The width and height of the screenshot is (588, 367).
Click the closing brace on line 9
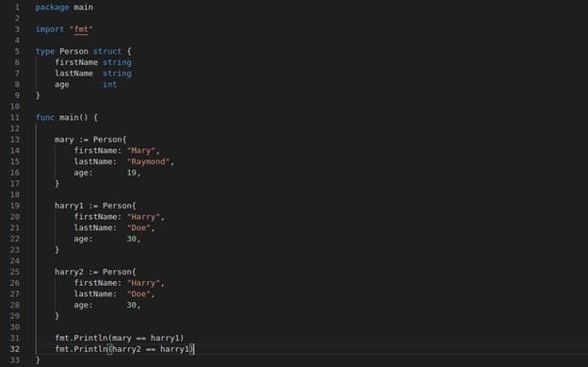pos(38,95)
